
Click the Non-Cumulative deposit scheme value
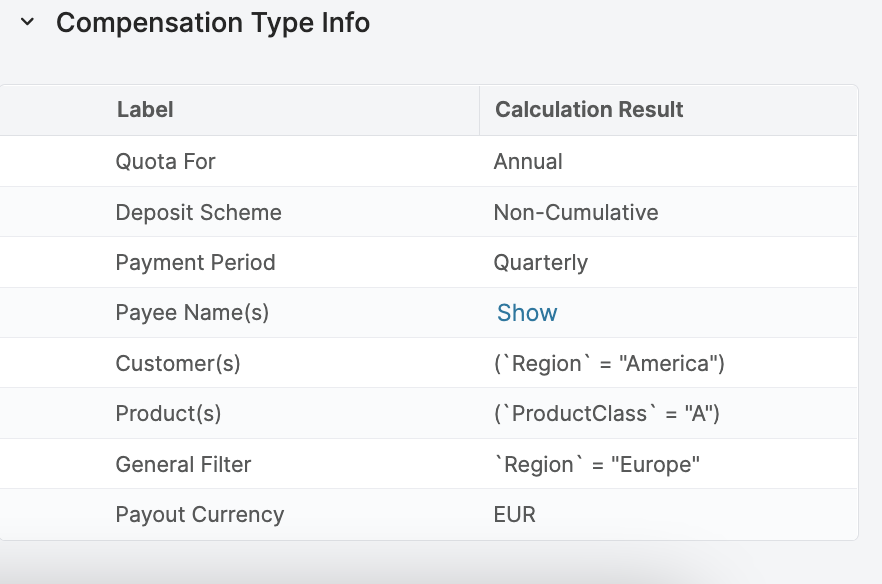[x=576, y=212]
